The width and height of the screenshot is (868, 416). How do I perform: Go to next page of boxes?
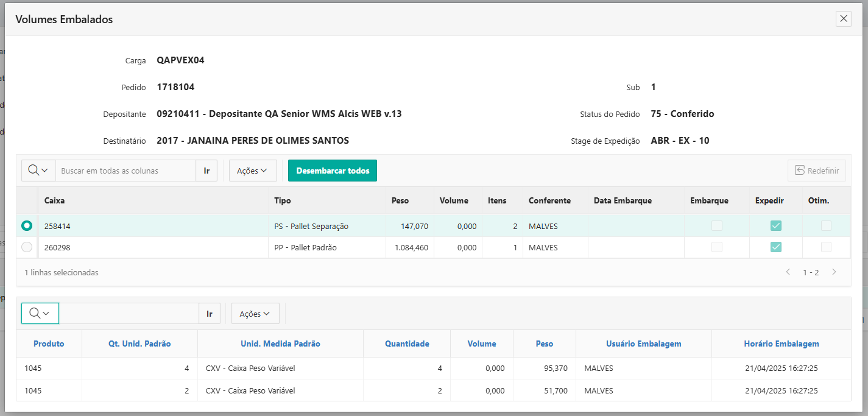(x=834, y=272)
